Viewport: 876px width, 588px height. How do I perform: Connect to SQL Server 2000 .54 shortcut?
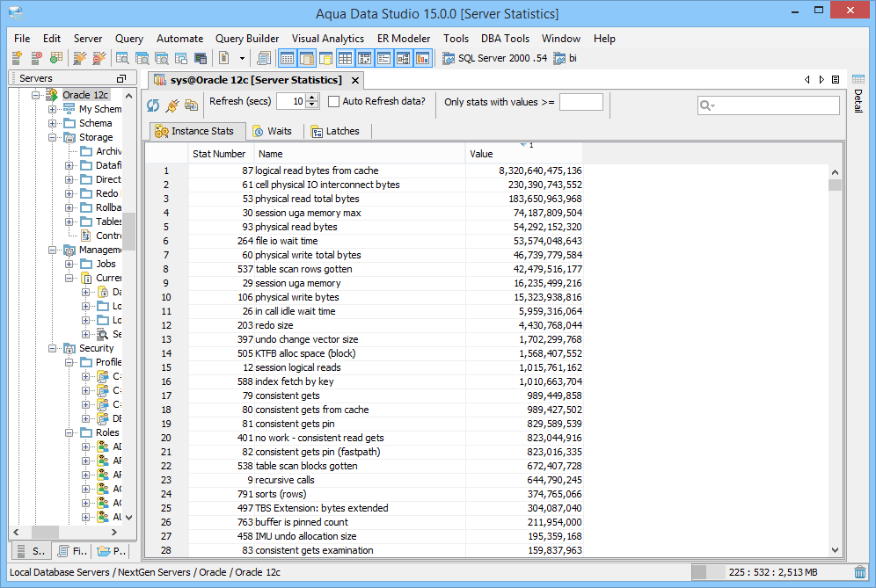click(495, 58)
